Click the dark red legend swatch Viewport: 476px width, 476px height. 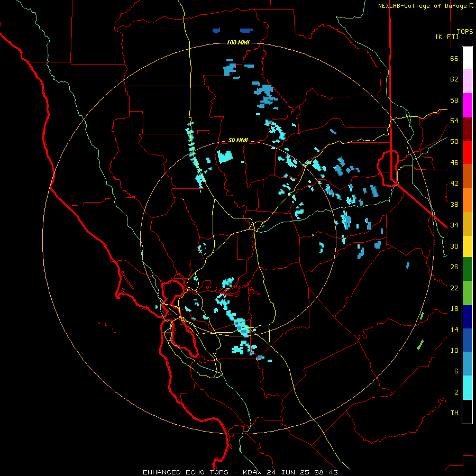coord(467,129)
